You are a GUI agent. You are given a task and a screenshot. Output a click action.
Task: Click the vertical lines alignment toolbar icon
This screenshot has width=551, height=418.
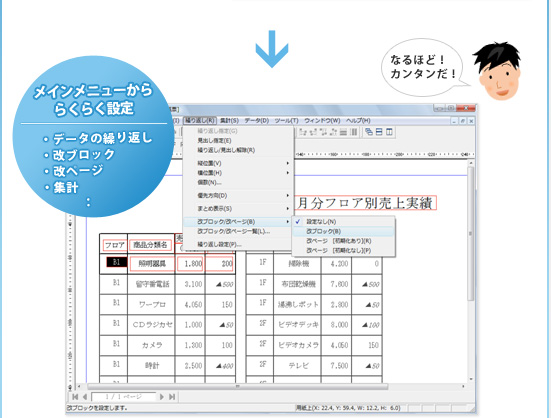pos(354,132)
